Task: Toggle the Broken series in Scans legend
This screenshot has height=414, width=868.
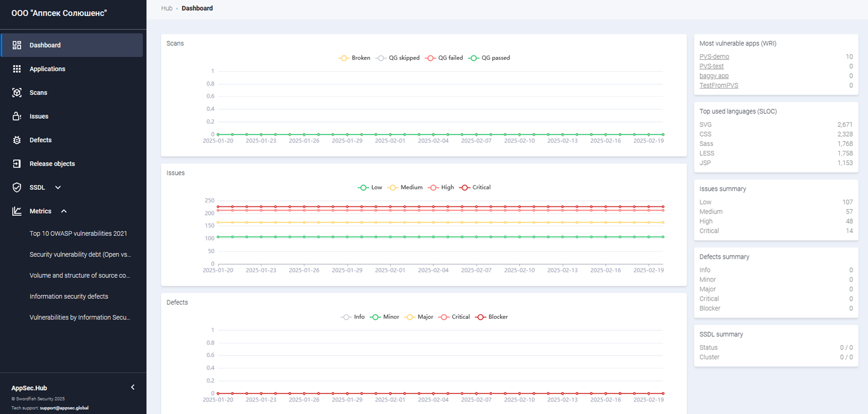Action: tap(354, 58)
